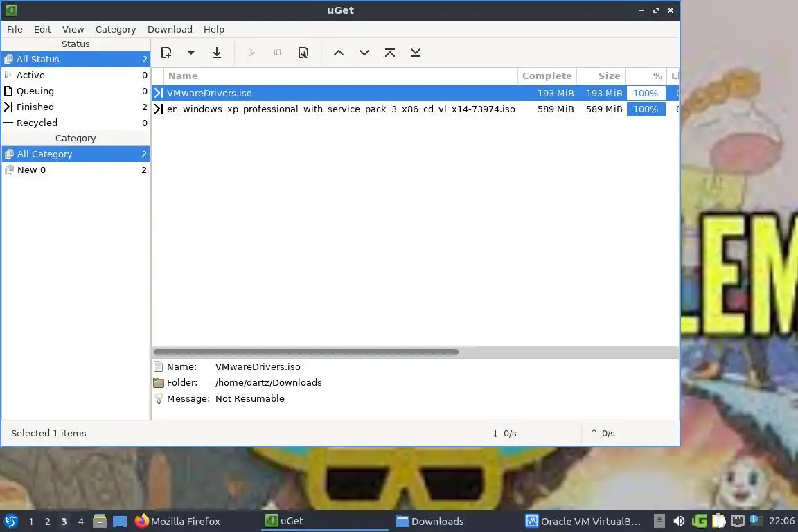Open the Download menu
Image resolution: width=798 pixels, height=532 pixels.
tap(170, 29)
